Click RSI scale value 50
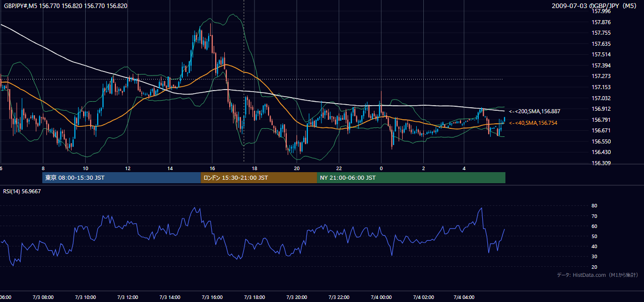 pos(594,236)
